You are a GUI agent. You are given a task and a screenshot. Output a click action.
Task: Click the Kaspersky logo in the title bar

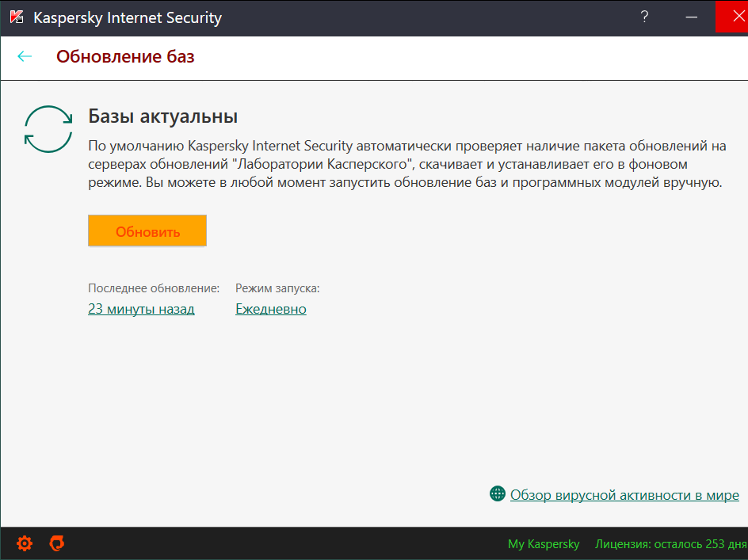(x=17, y=17)
